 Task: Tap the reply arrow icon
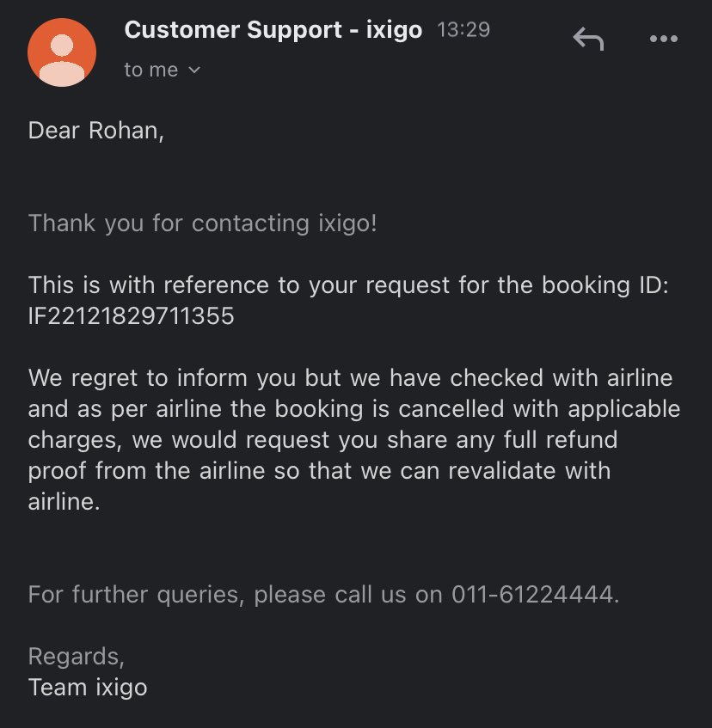pos(588,39)
